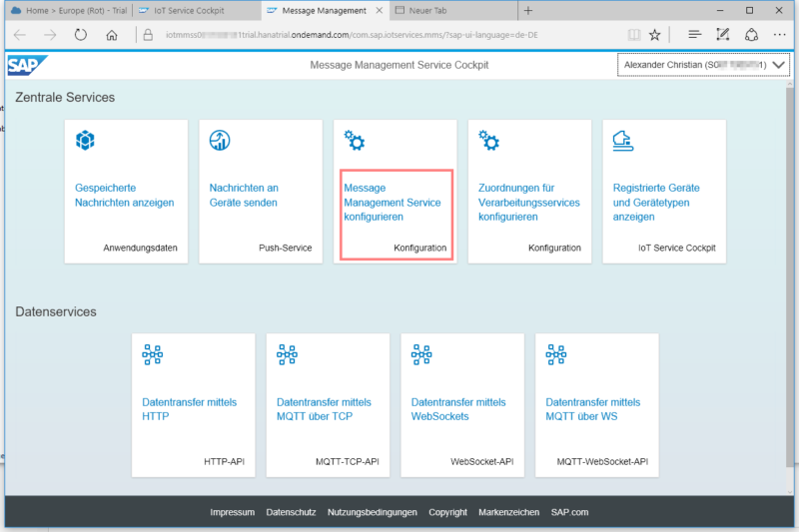Switch to the Home Europe (Rot) Trial tab
The image size is (799, 532).
click(69, 10)
